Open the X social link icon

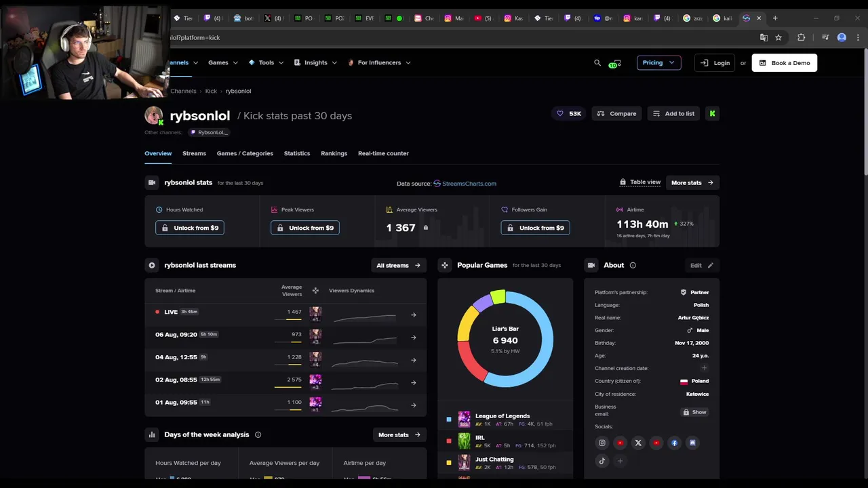pyautogui.click(x=638, y=443)
